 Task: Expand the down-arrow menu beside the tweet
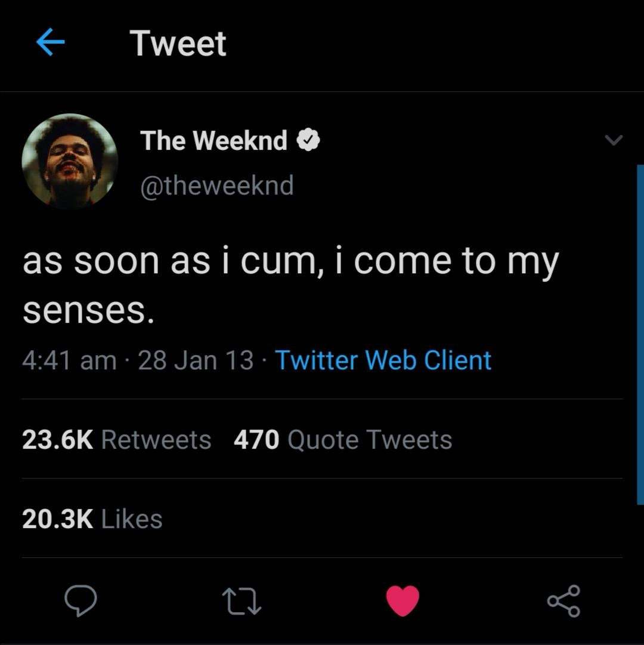pyautogui.click(x=614, y=141)
